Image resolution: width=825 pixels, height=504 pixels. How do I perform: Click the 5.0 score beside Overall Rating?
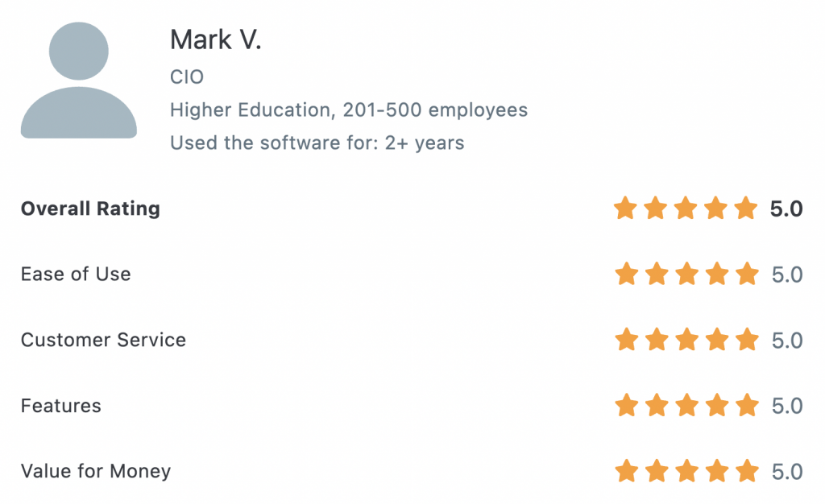coord(786,209)
